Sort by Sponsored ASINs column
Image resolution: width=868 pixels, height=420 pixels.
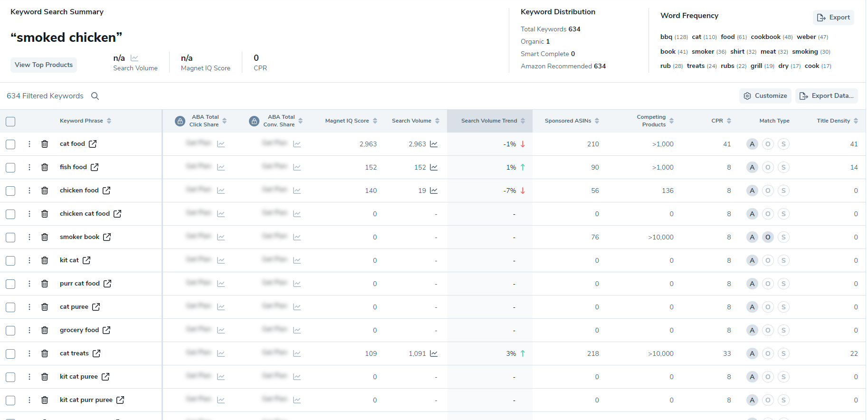click(x=597, y=121)
